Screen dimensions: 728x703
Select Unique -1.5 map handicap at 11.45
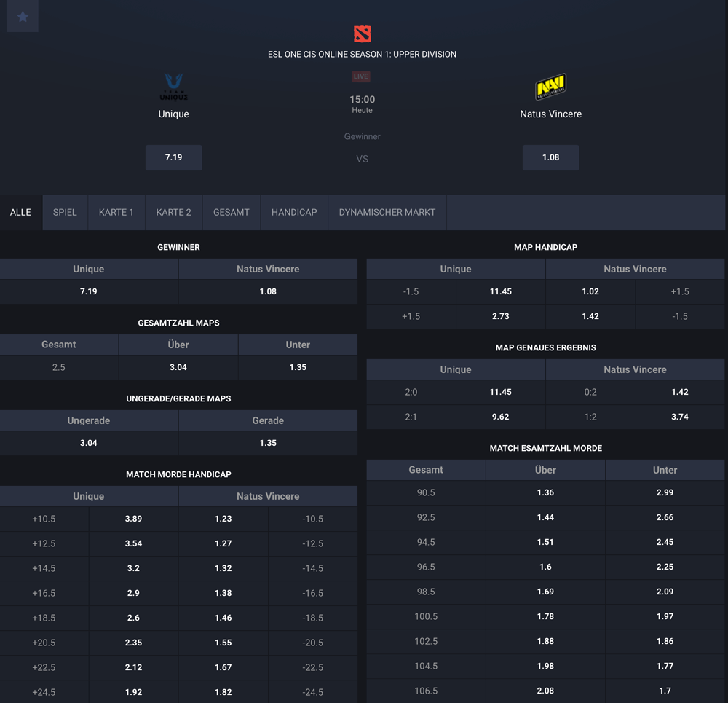[501, 291]
